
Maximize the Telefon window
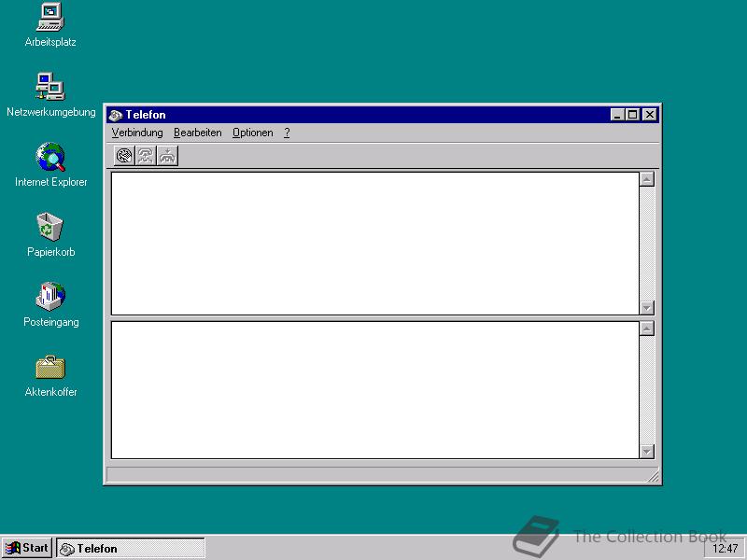(x=633, y=115)
